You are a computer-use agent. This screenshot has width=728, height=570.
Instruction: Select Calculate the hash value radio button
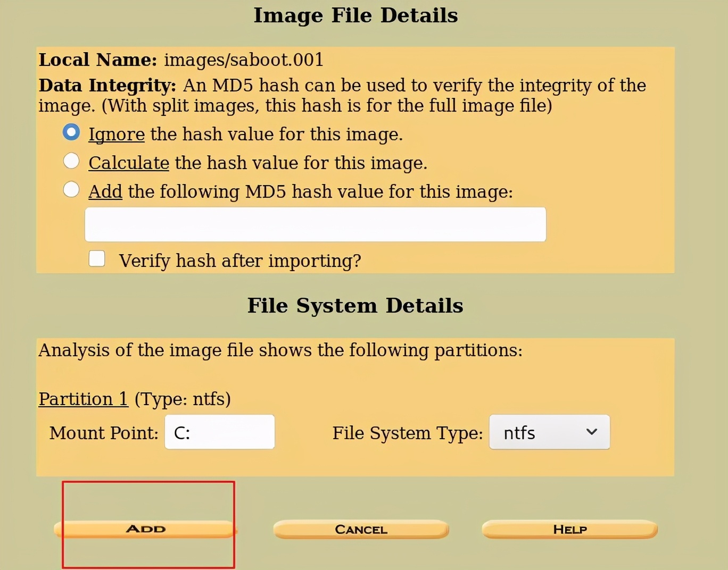pos(71,161)
